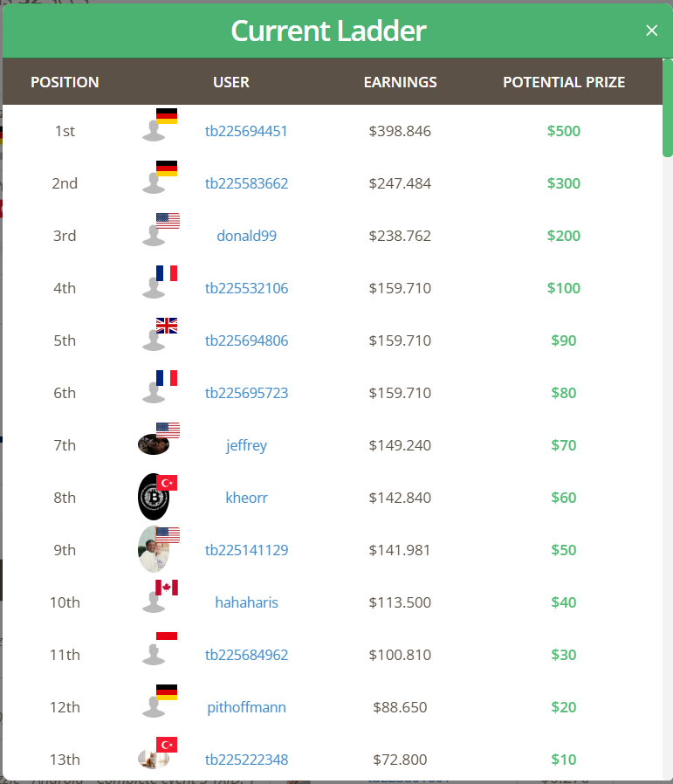Click the US flag icon next to donald99
673x784 pixels.
pyautogui.click(x=168, y=221)
